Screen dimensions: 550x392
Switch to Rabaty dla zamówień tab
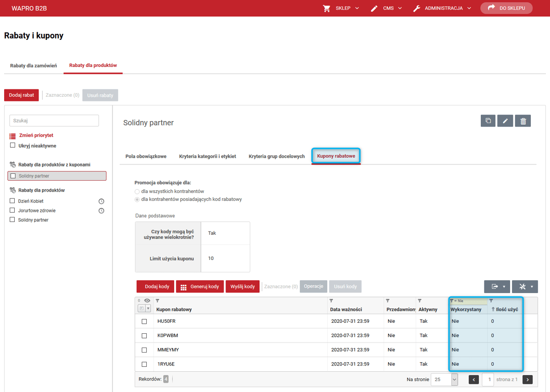point(33,66)
